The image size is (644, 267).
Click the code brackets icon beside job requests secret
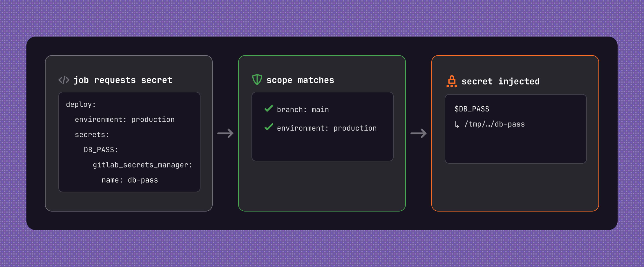[64, 80]
